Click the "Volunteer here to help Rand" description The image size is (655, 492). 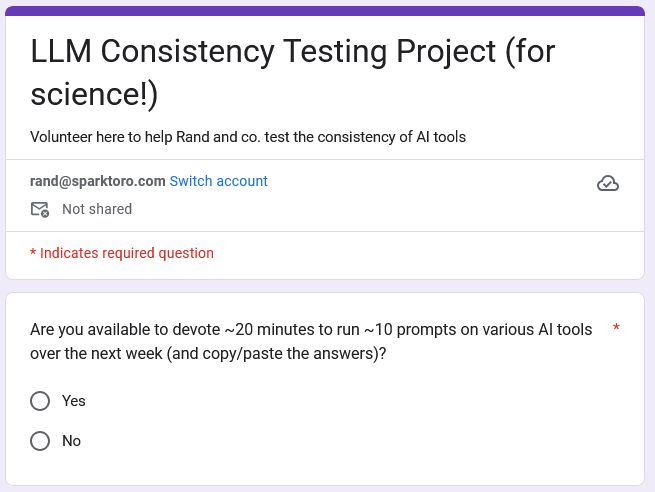[248, 137]
